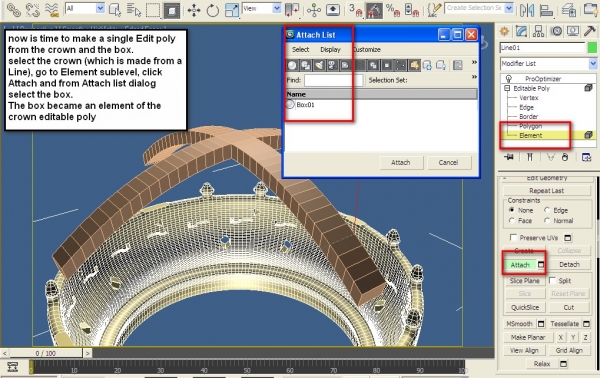Click the Mirror tool
600x378 pixels.
pos(527,10)
